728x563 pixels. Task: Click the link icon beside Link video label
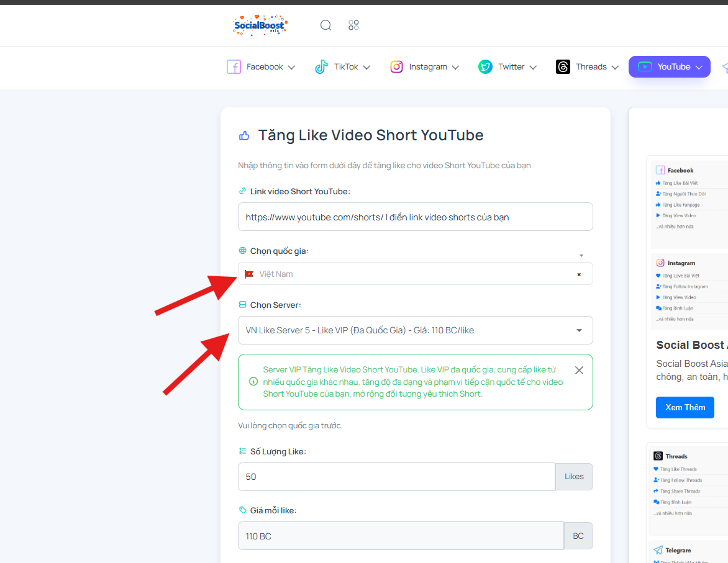click(242, 191)
